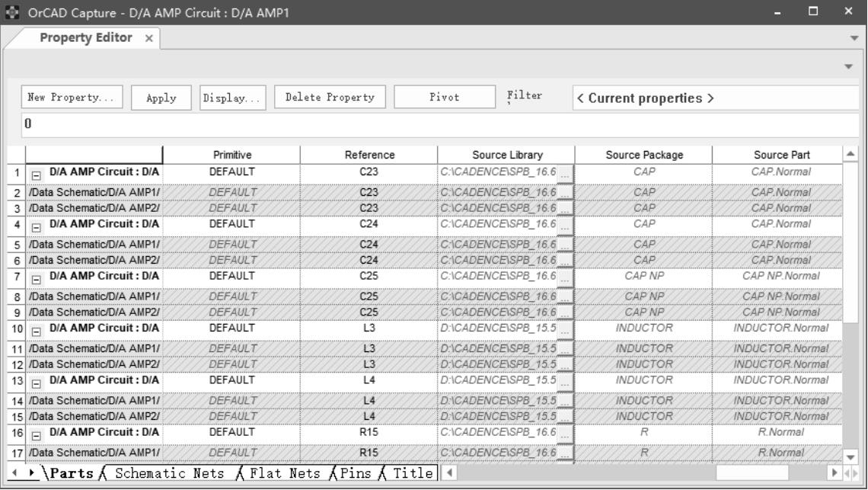Browse source library for row 16 R15

click(565, 434)
